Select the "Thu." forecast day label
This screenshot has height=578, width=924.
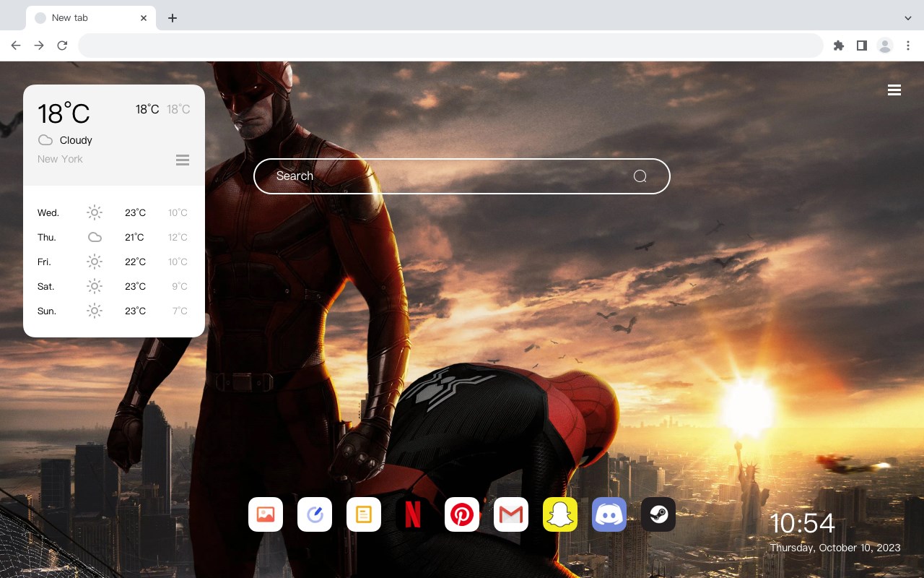coord(47,237)
